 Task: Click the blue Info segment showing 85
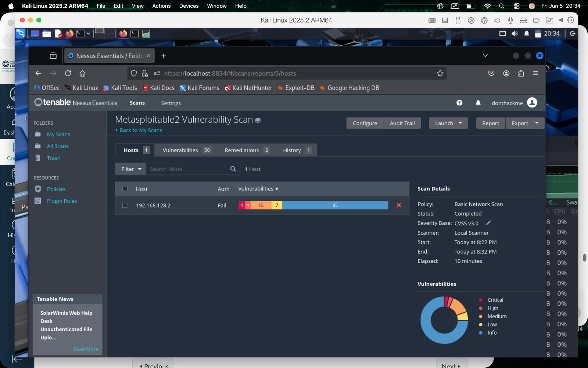point(335,205)
